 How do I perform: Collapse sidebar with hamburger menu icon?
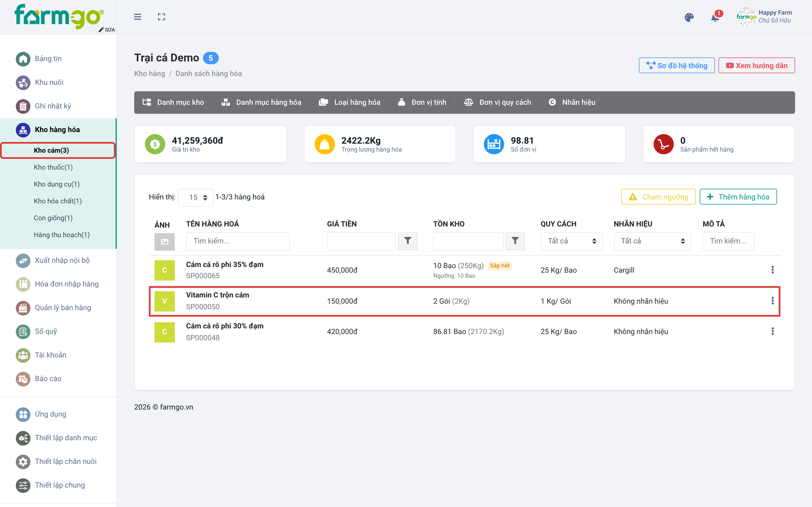(138, 17)
